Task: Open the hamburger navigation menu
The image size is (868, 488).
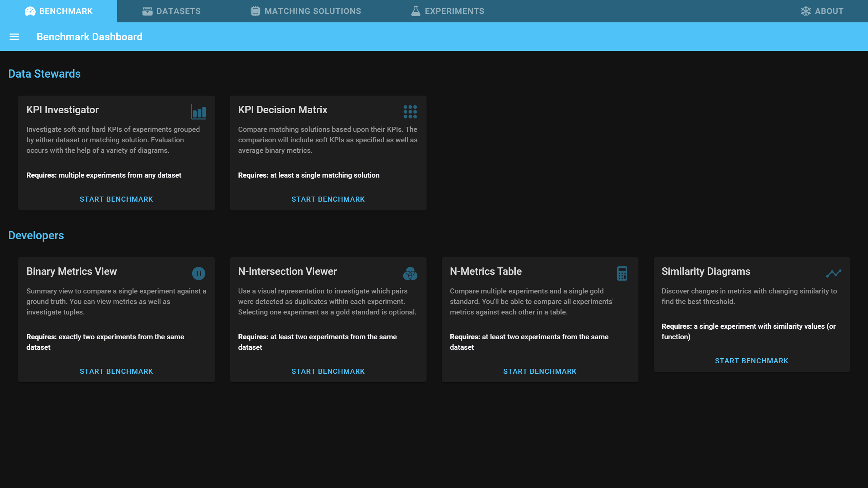Action: coord(14,37)
